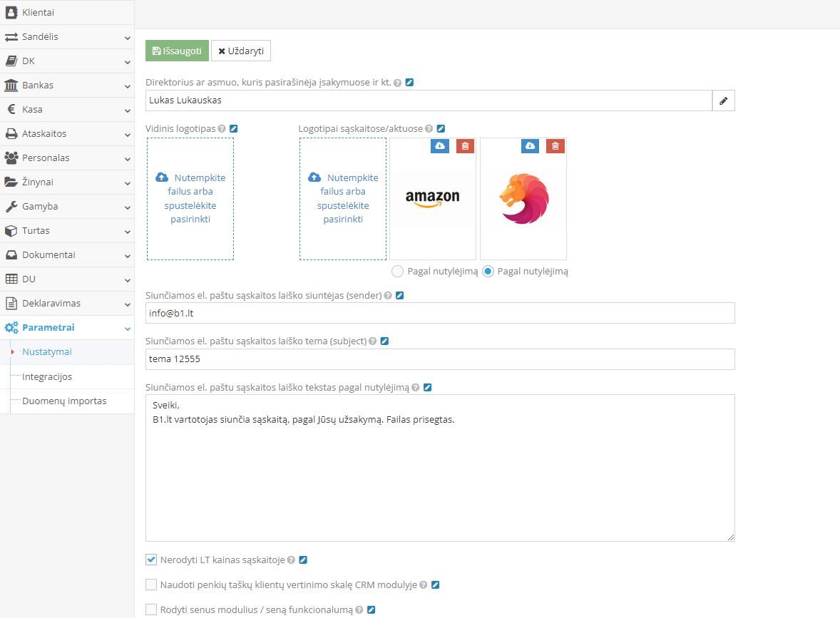Open Integracijos under Parametrai
Image resolution: width=840 pixels, height=618 pixels.
click(x=47, y=376)
